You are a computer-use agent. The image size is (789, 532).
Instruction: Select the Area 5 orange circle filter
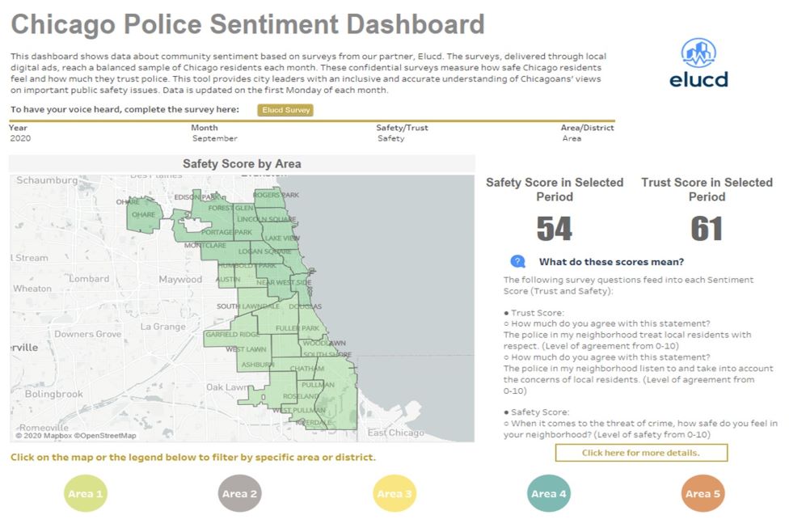(703, 493)
